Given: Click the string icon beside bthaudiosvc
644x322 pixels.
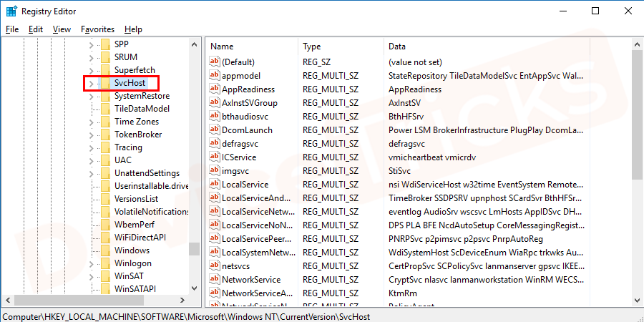Looking at the screenshot, I should point(215,116).
